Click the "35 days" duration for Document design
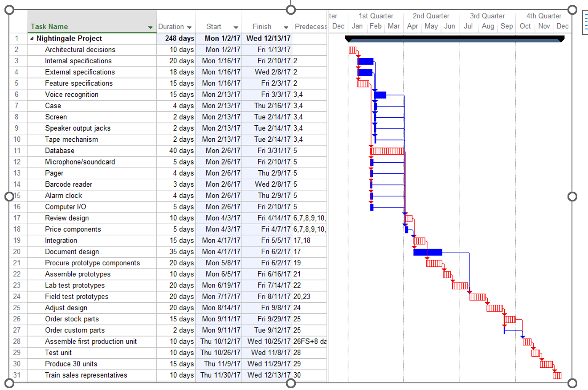The image size is (588, 390). click(x=176, y=252)
